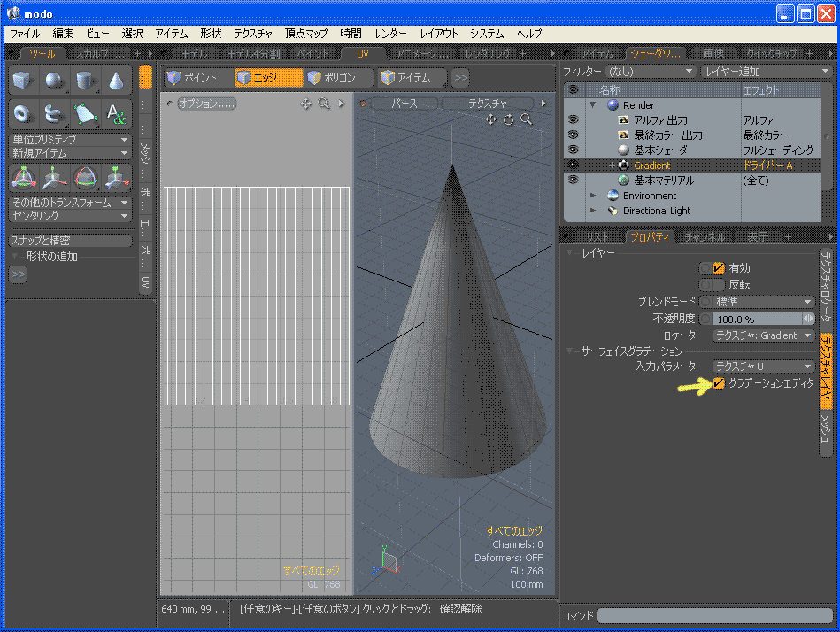Viewport: 840px width, 632px height.
Task: Click the Directional Light icon
Action: coord(613,211)
